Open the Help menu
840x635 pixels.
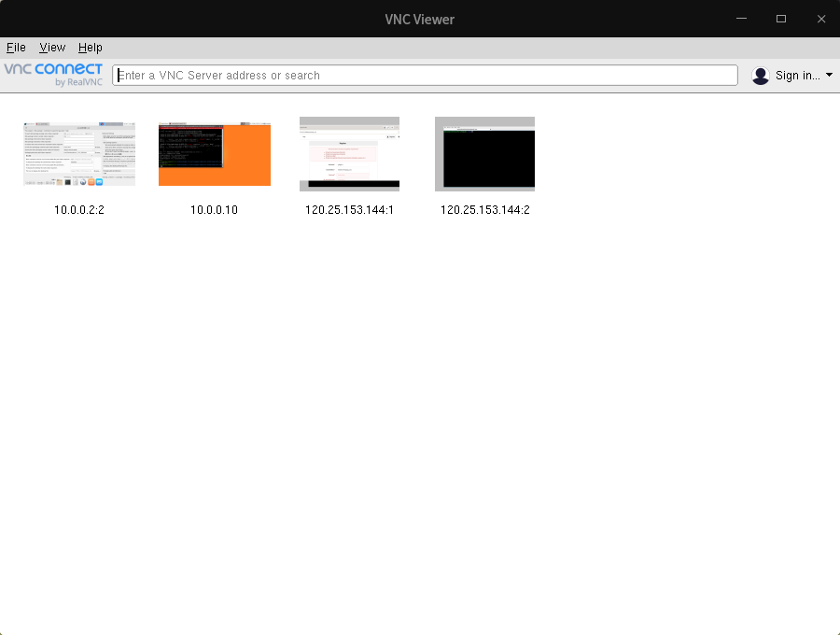point(91,48)
